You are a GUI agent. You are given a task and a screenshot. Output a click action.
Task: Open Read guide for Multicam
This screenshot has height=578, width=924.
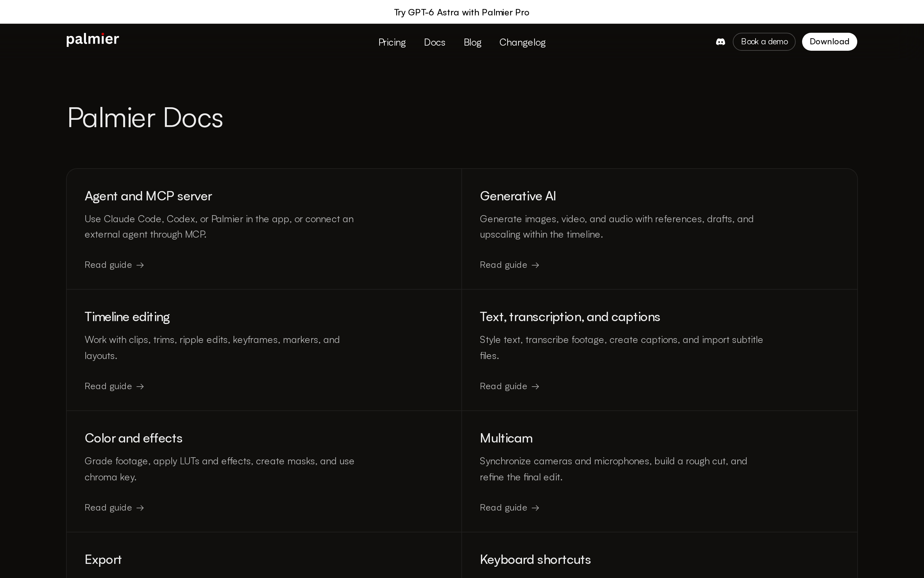509,508
